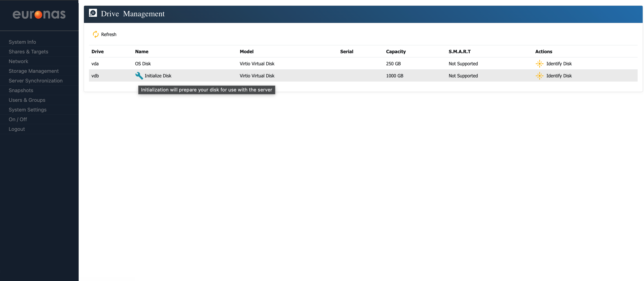
Task: Open Users & Groups menu
Action: (27, 100)
